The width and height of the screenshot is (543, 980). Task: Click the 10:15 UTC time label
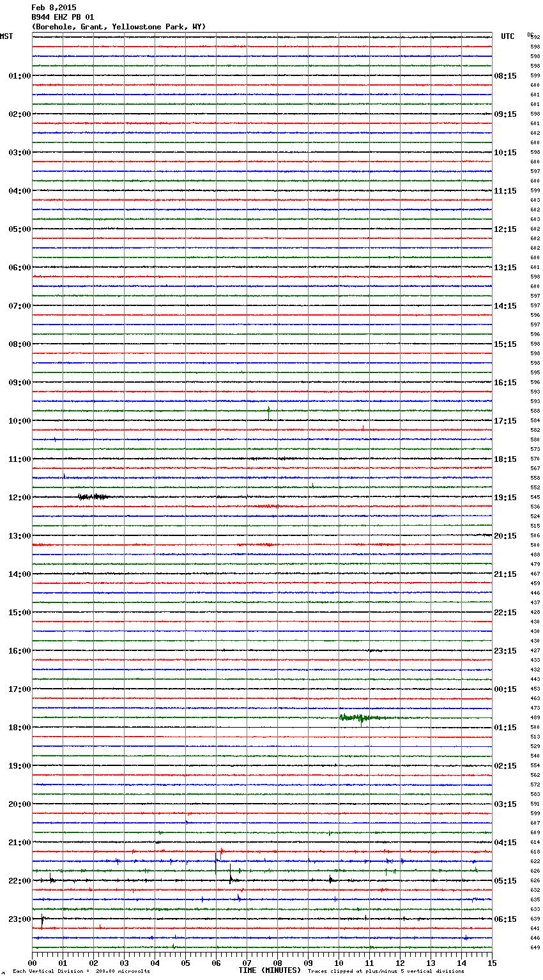[x=505, y=153]
